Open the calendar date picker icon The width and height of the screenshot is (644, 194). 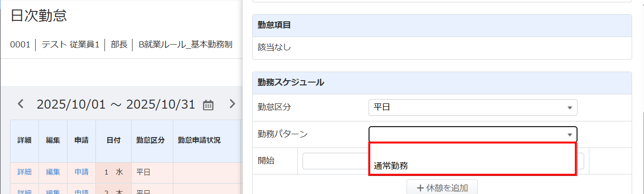(208, 105)
